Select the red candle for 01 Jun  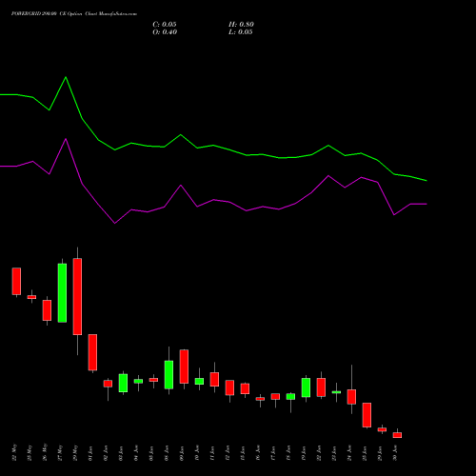[92, 352]
